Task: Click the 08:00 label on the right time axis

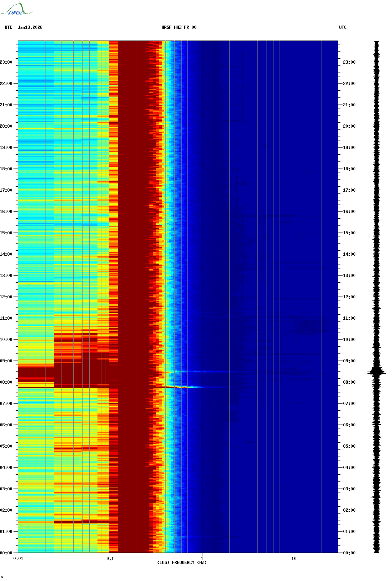Action: click(349, 382)
